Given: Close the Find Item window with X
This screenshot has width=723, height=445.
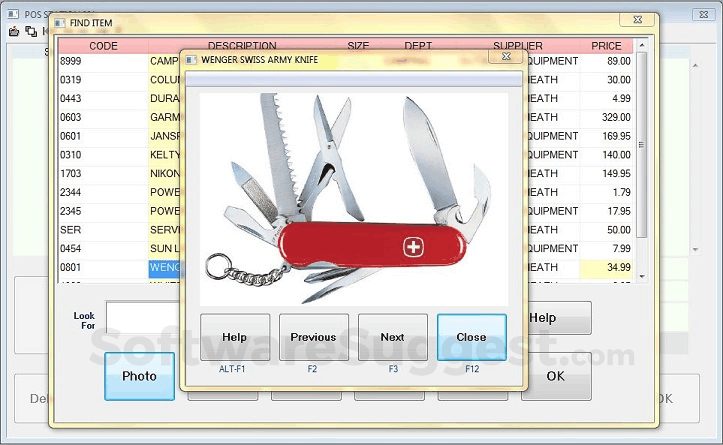Looking at the screenshot, I should tap(638, 19).
